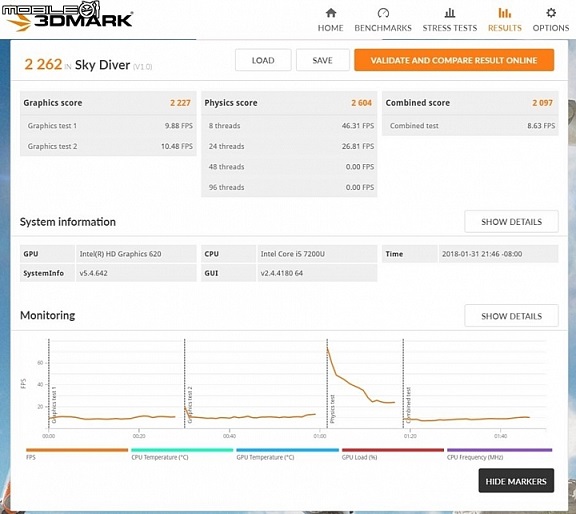This screenshot has width=576, height=514.
Task: Click the Results chart icon
Action: (504, 13)
